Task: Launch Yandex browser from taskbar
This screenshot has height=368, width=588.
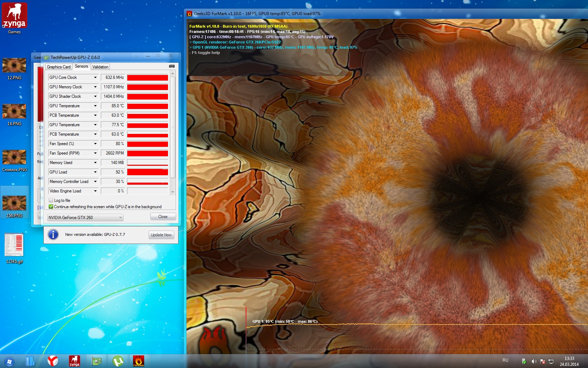Action: 52,361
